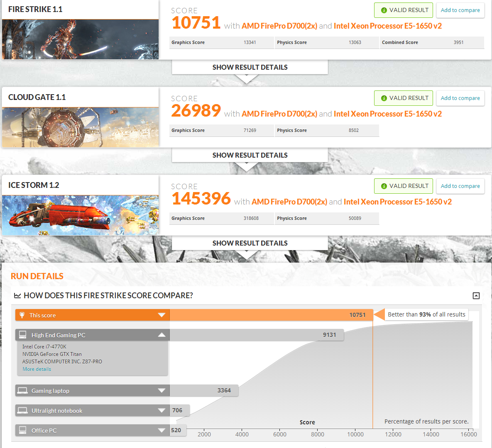
Task: Add Cloud Gate result to compare
Action: (460, 98)
